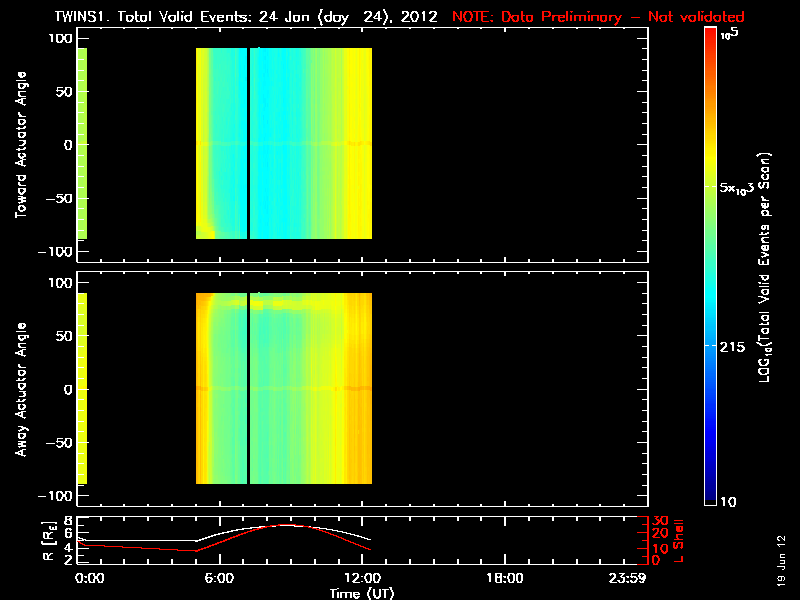Screen dimensions: 800x600
Task: Click the '18:00' time axis label
Action: [505, 578]
